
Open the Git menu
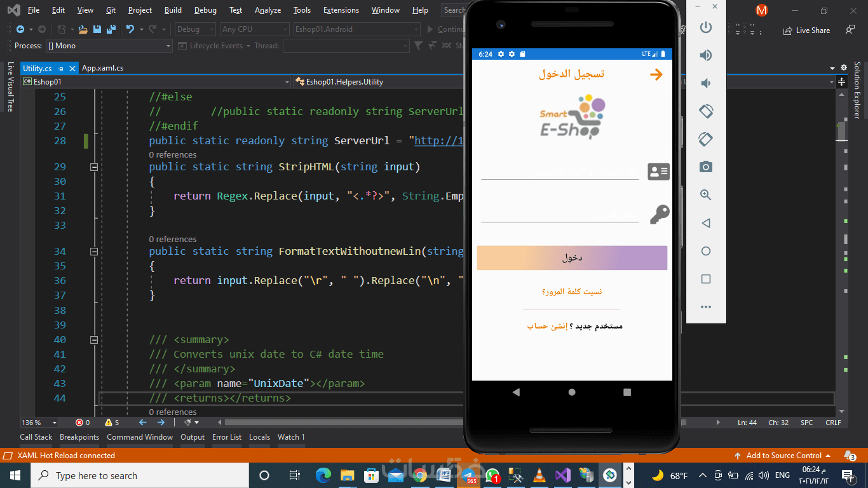pyautogui.click(x=111, y=10)
